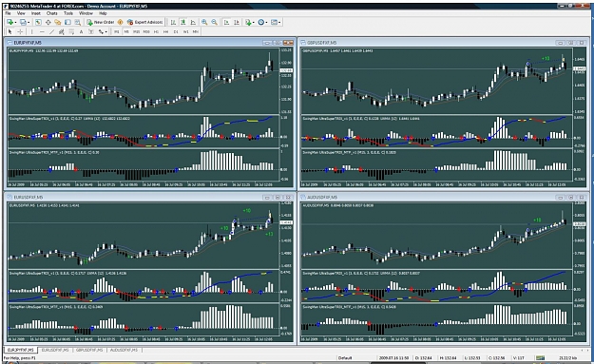Click the Default profile in status bar
The image size is (594, 364).
pos(345,357)
